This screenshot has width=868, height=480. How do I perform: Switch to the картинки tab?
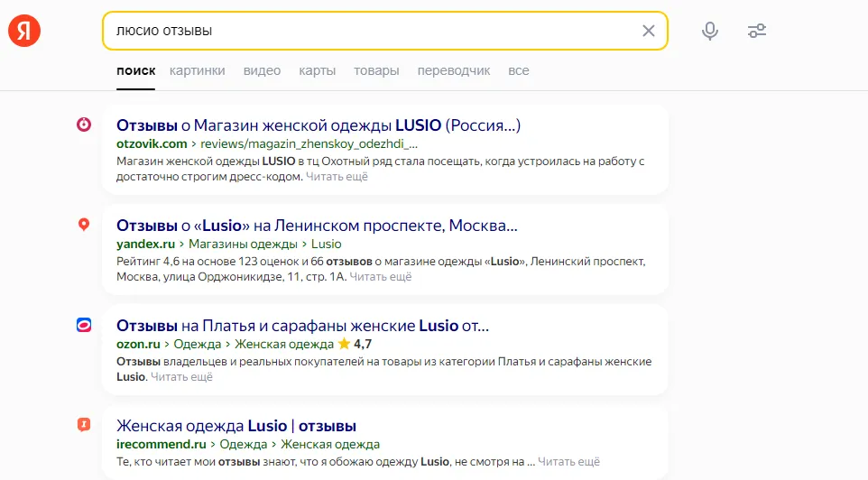coord(197,71)
